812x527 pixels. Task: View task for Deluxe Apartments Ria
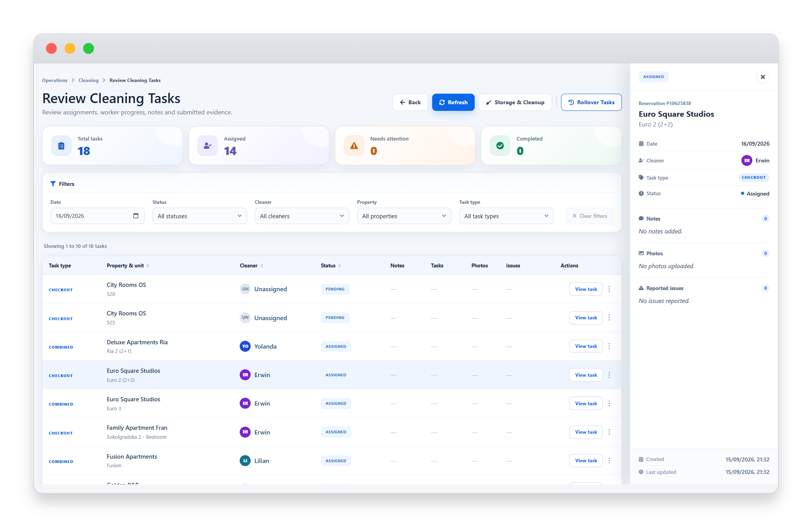[586, 346]
